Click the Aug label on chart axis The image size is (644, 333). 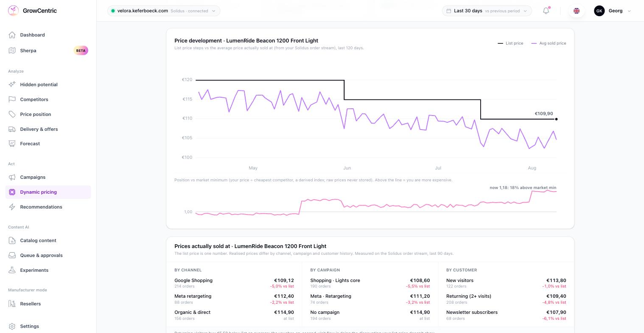[x=532, y=168]
